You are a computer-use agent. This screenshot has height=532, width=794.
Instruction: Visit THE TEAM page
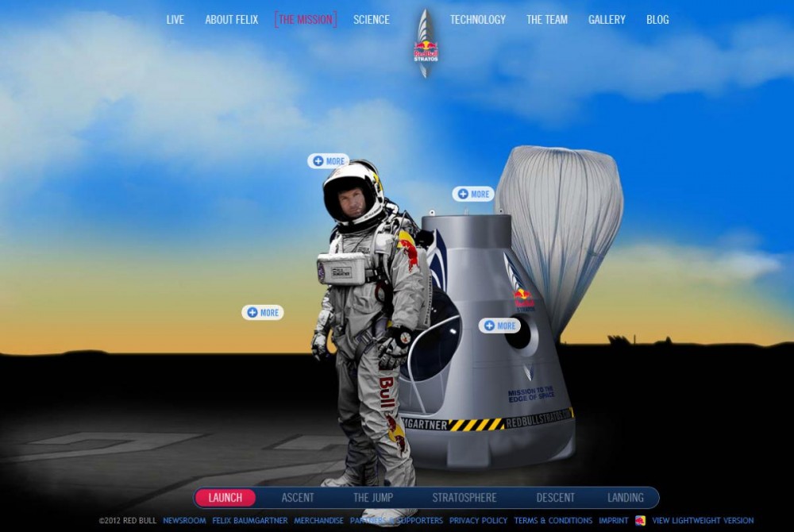tap(547, 20)
